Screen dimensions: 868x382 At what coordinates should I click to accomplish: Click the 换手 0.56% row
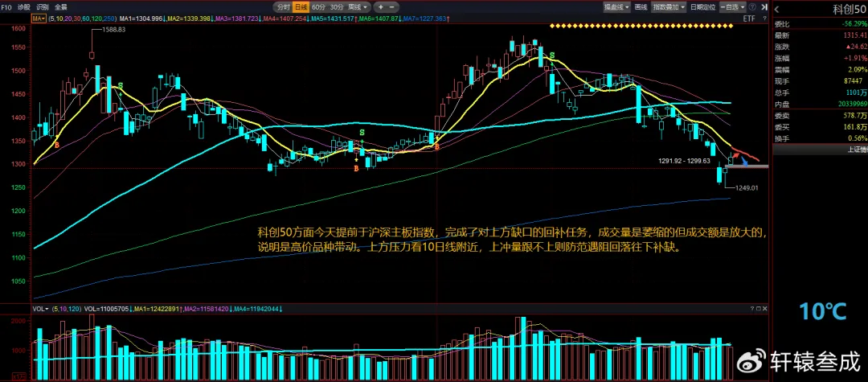point(821,138)
